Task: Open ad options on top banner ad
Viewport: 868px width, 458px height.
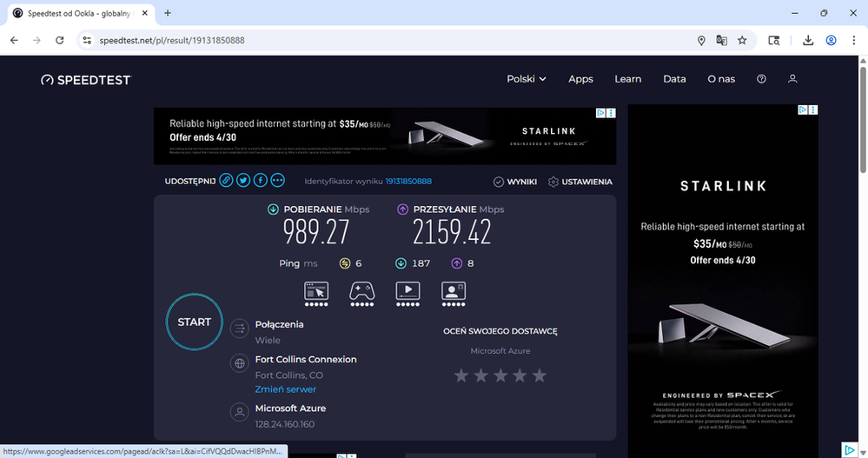Action: point(611,113)
